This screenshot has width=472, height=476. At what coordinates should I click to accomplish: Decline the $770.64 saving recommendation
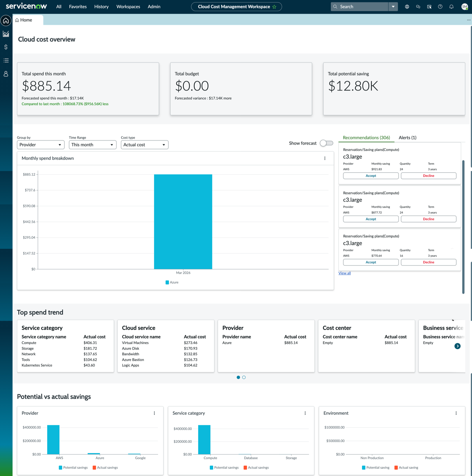pyautogui.click(x=429, y=262)
